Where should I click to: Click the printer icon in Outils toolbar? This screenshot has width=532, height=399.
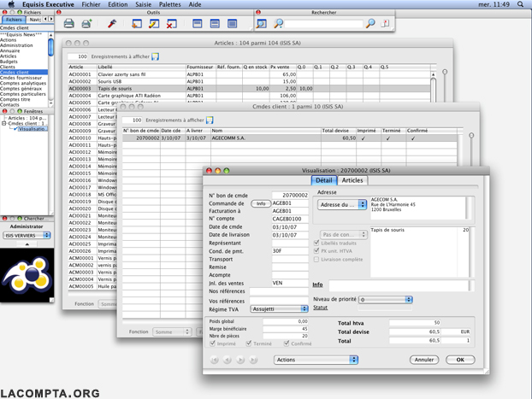pos(69,23)
